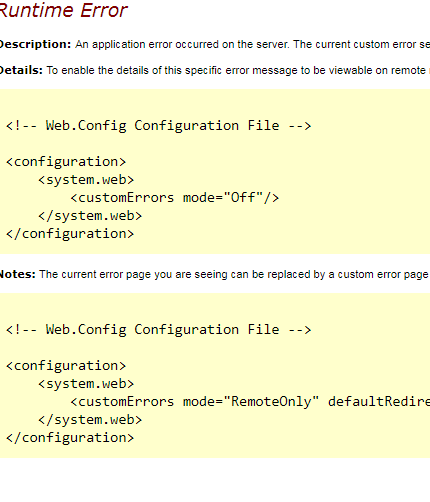The height and width of the screenshot is (502, 430).
Task: Click the Description label text
Action: pyautogui.click(x=35, y=44)
